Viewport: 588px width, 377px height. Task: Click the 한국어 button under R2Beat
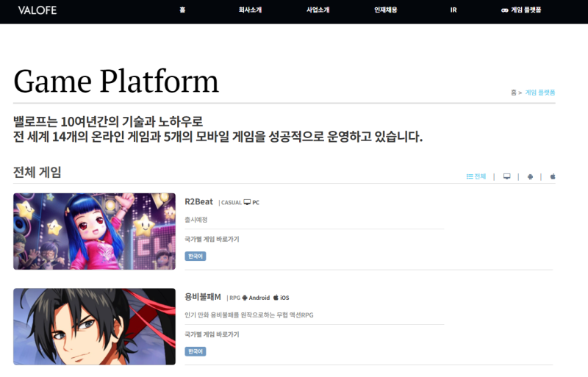pyautogui.click(x=196, y=256)
